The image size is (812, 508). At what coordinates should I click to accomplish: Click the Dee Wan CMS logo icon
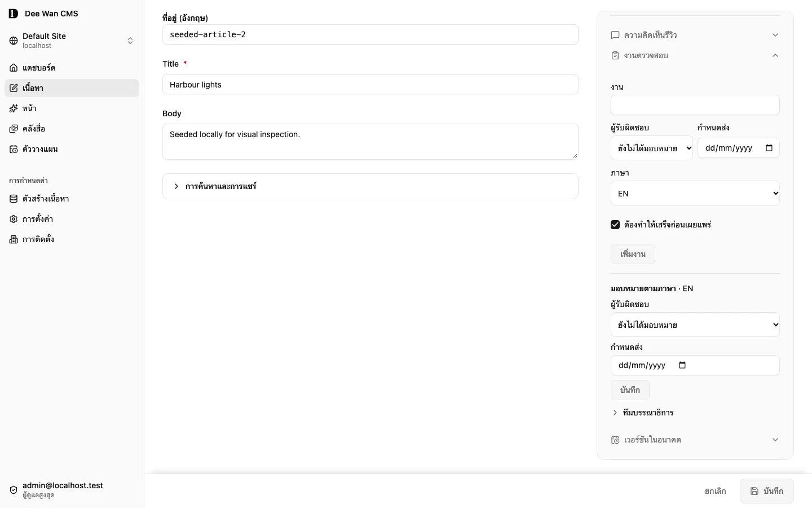[14, 14]
